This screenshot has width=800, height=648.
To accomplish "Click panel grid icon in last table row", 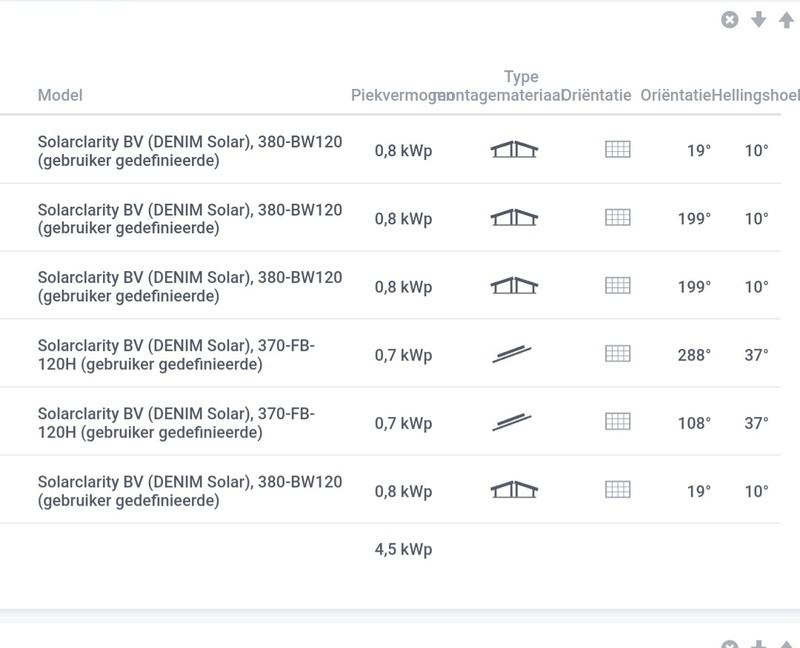I will 618,490.
